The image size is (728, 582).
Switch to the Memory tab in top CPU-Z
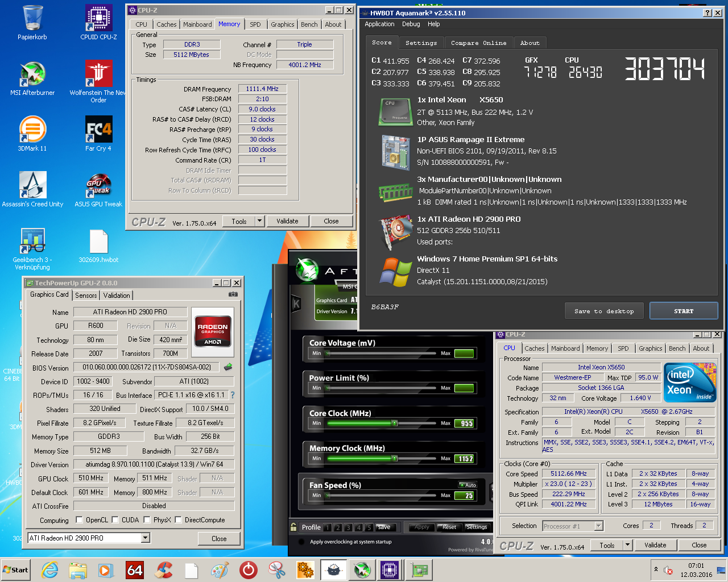(x=229, y=24)
